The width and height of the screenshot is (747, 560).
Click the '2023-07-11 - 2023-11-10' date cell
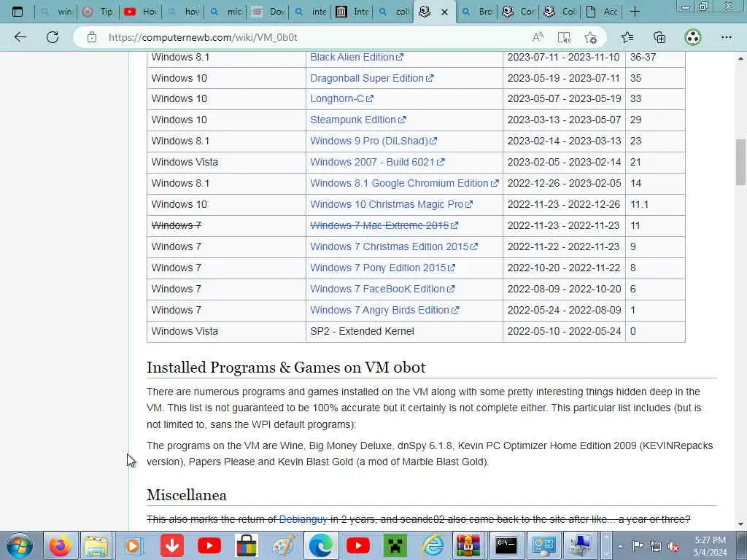[x=564, y=57]
